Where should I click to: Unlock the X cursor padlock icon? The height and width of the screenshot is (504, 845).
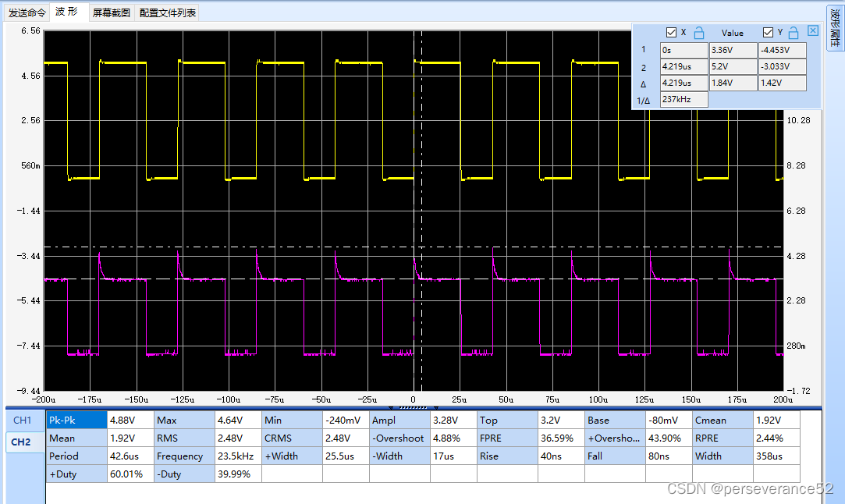pos(699,33)
